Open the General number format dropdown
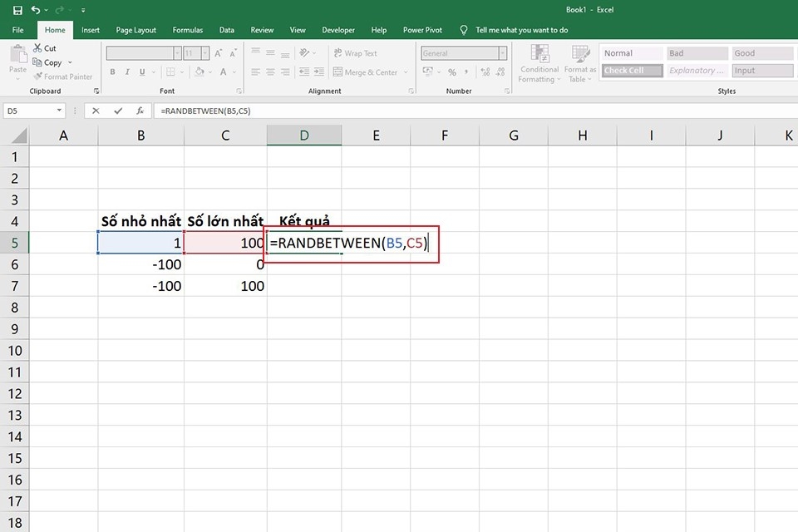The image size is (798, 532). pyautogui.click(x=503, y=53)
